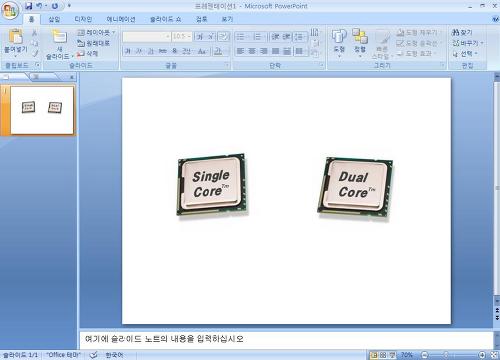Open the Insert ribbon tab
This screenshot has height=360, width=500.
[x=54, y=19]
